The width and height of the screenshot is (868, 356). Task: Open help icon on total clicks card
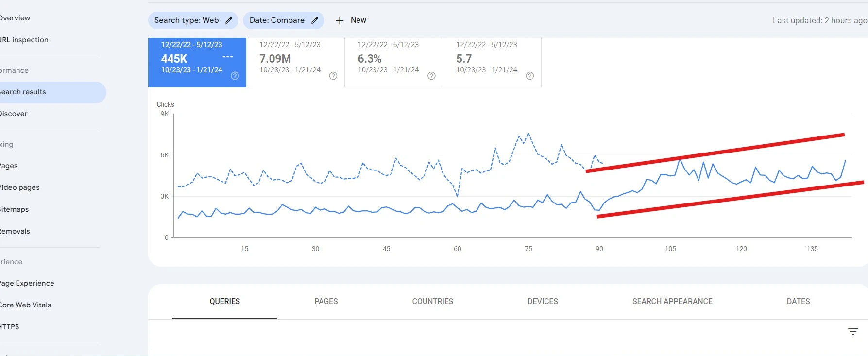click(235, 76)
